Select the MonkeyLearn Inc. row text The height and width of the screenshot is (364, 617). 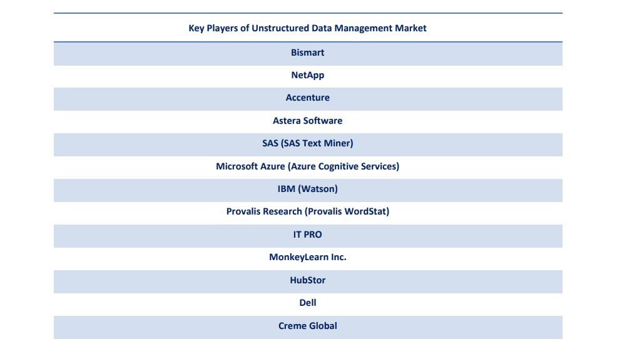308,257
